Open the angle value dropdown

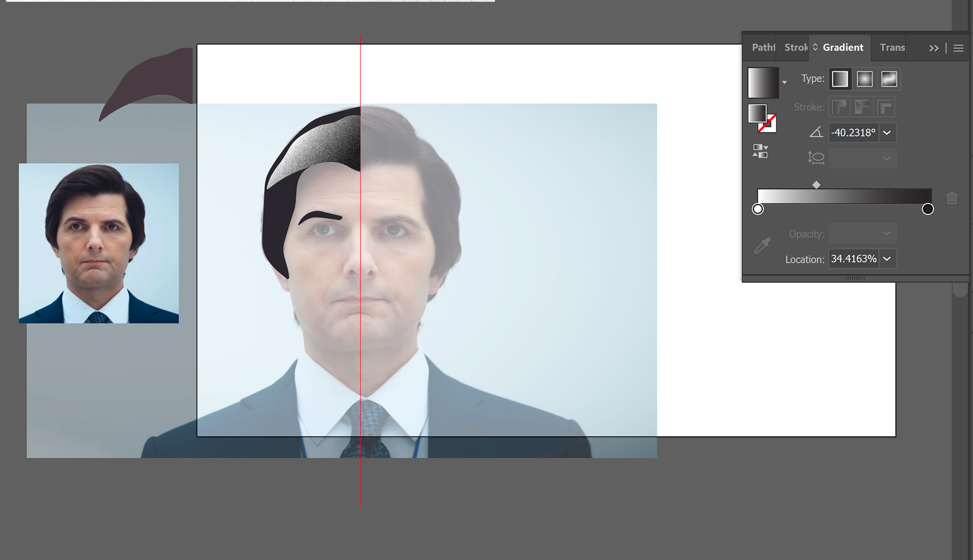point(887,133)
